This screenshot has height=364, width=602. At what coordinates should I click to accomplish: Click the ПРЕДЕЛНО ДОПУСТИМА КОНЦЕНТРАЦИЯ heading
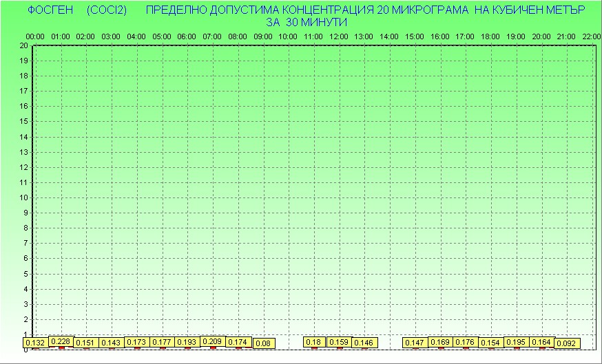(x=260, y=10)
